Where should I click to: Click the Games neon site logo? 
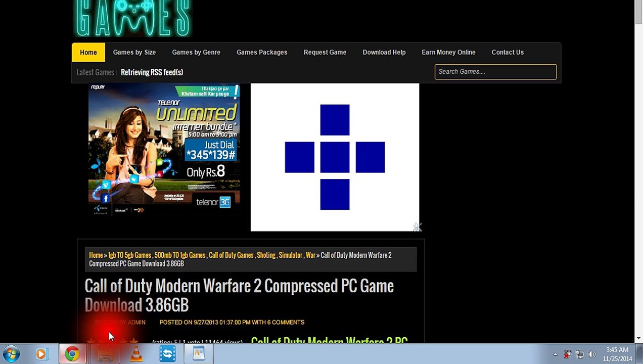[133, 18]
